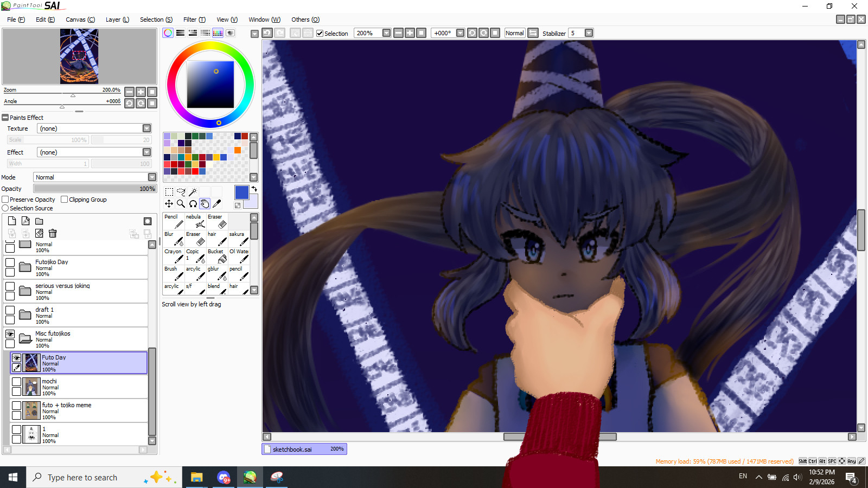
Task: Uncheck the Selection checkbox in toolbar
Action: (x=320, y=33)
